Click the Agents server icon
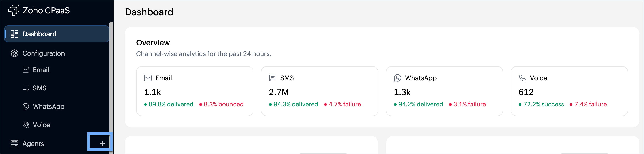Viewport: 644px width, 154px height. (15, 144)
